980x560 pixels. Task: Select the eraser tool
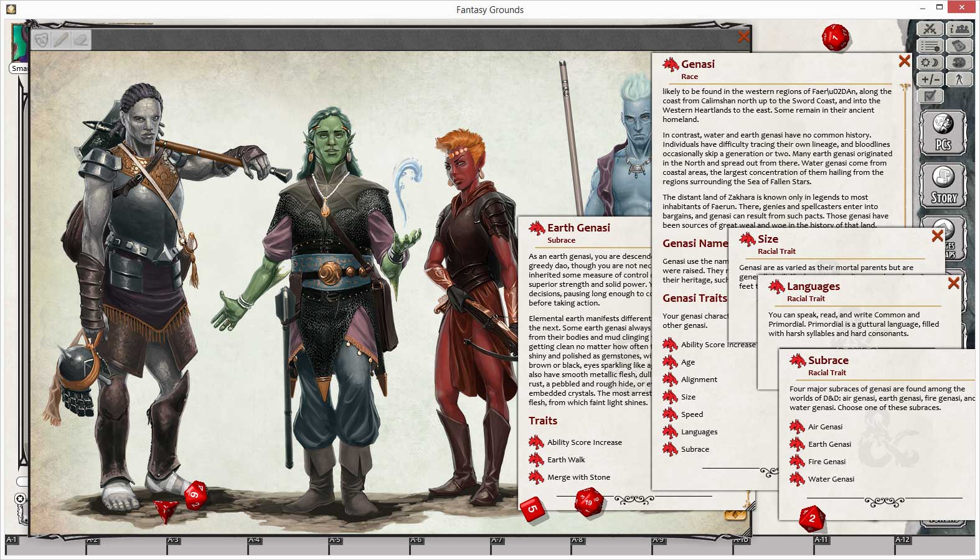(x=80, y=40)
